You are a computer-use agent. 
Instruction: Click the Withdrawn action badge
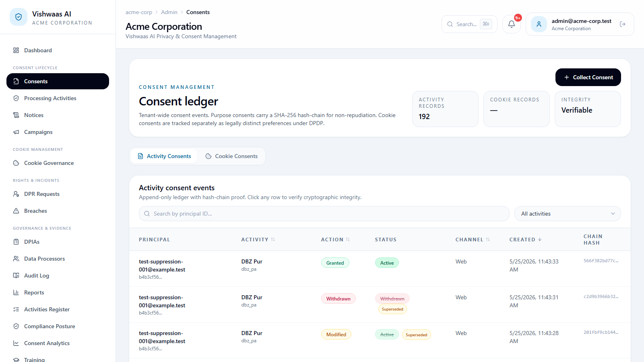coord(339,298)
